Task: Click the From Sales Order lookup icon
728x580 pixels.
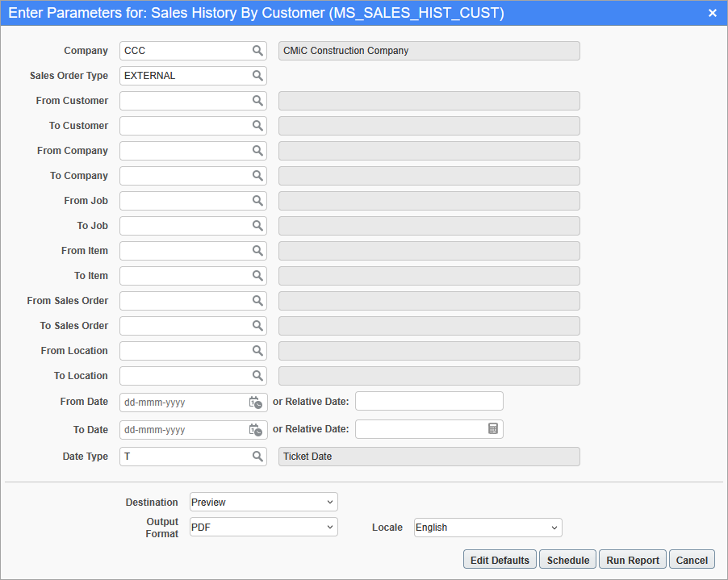Action: pyautogui.click(x=257, y=301)
